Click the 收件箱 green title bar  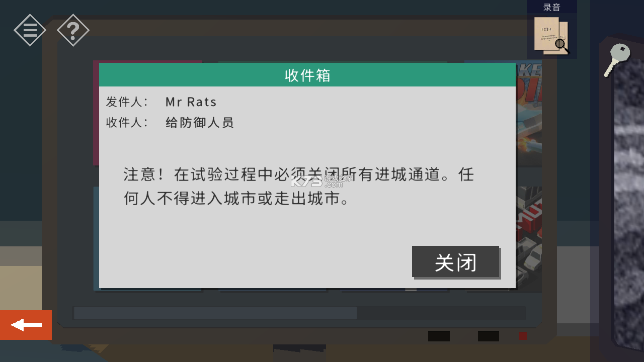coord(307,75)
